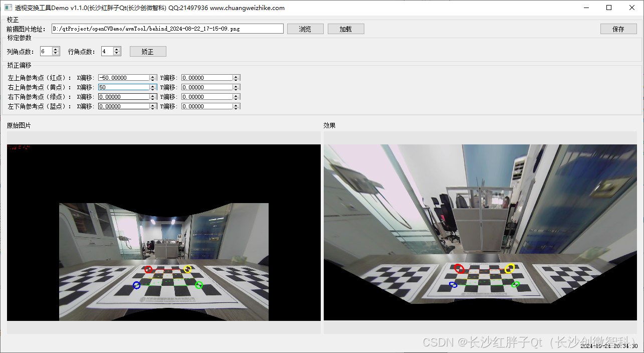Click the yellow marker in the 效果 result image
644x353 pixels.
(510, 268)
